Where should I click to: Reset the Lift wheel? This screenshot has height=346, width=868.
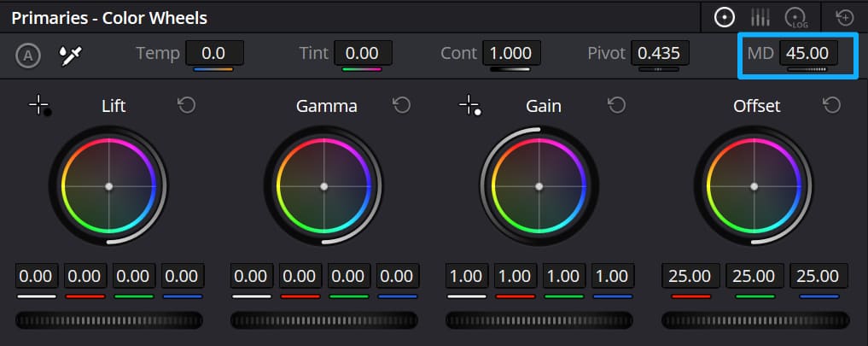click(187, 105)
